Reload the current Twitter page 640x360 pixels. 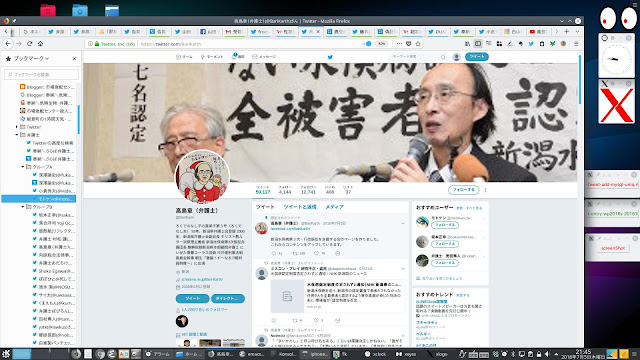(x=29, y=44)
